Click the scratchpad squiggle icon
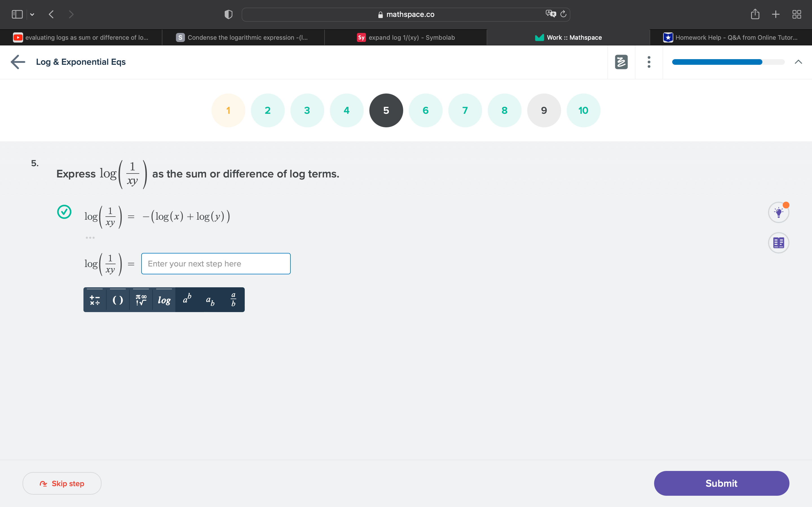 [621, 62]
